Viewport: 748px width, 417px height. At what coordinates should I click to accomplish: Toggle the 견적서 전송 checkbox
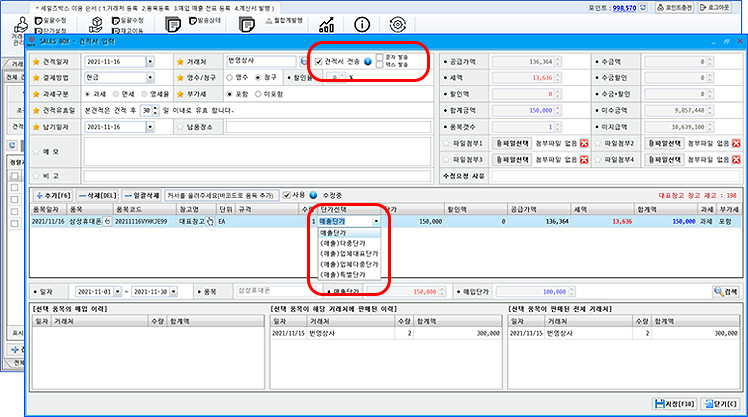tap(318, 61)
